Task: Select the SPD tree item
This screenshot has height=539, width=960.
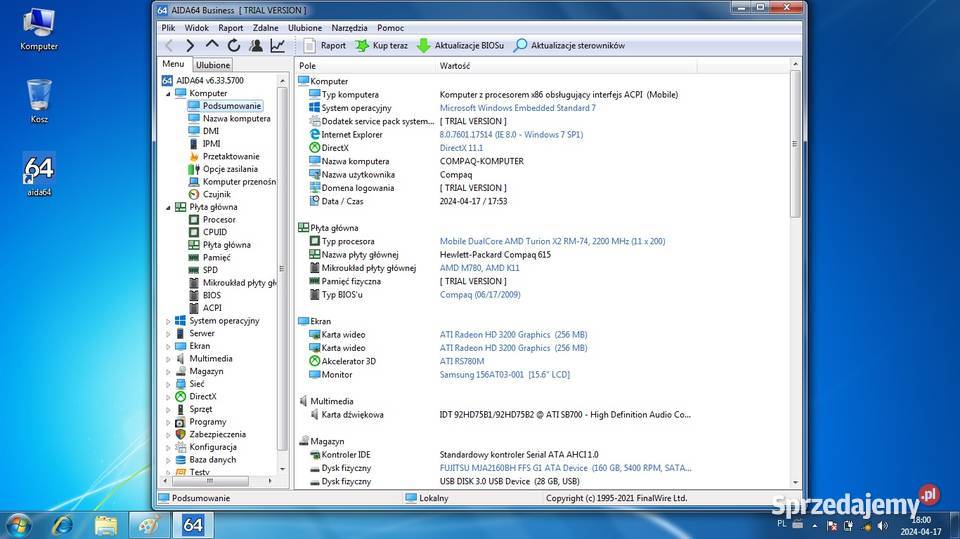Action: 210,270
